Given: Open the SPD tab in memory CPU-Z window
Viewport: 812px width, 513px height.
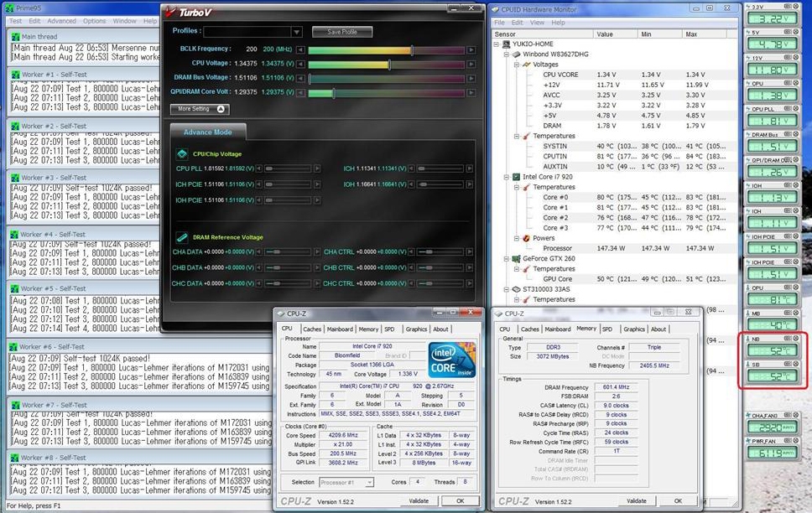Looking at the screenshot, I should 606,329.
